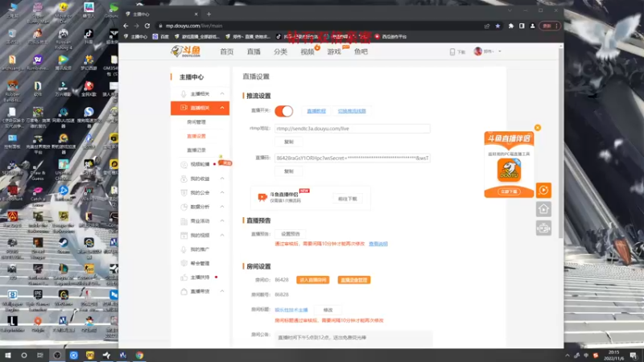This screenshot has width=644, height=362.
Task: Expand the first sidebar section with microphone icon
Action: tap(222, 94)
